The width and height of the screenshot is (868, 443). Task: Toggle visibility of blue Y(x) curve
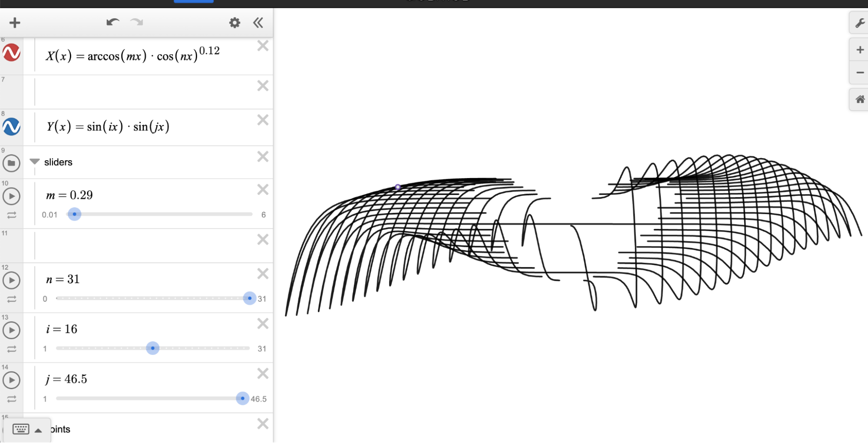coord(12,127)
